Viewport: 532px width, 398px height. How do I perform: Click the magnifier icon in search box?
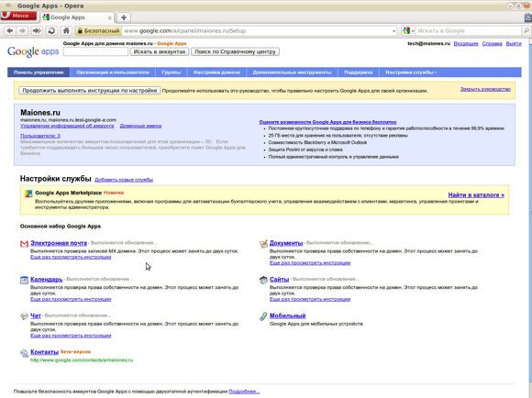click(526, 31)
